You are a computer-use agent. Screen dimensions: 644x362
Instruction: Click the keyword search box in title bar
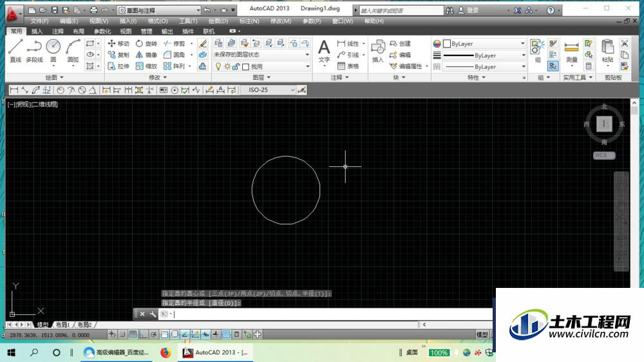click(401, 10)
